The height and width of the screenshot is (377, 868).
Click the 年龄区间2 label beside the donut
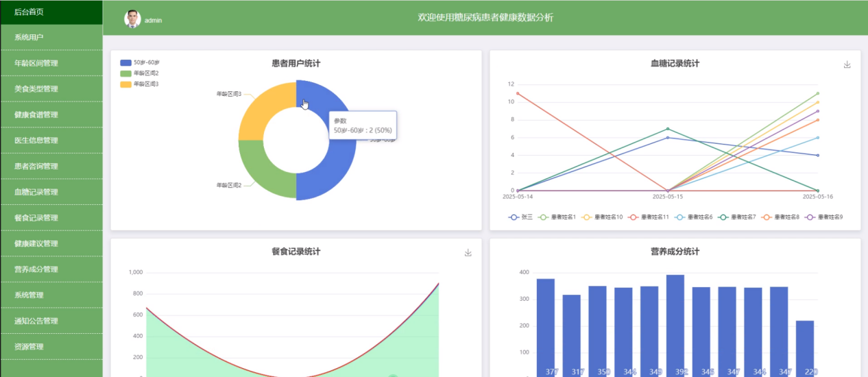228,185
